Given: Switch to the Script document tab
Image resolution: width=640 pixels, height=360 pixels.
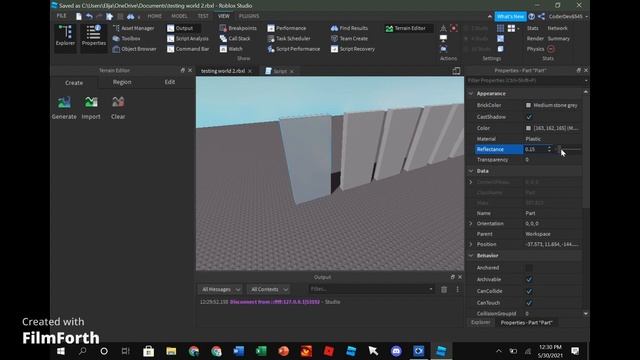Looking at the screenshot, I should [280, 71].
